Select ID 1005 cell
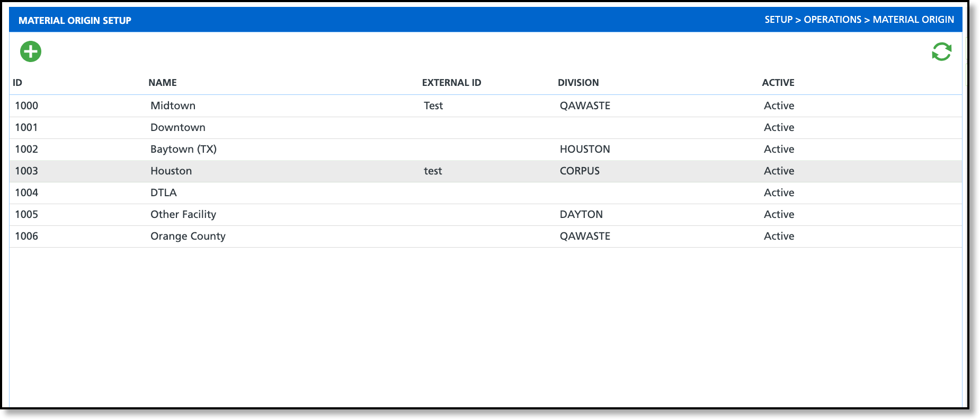 tap(26, 214)
